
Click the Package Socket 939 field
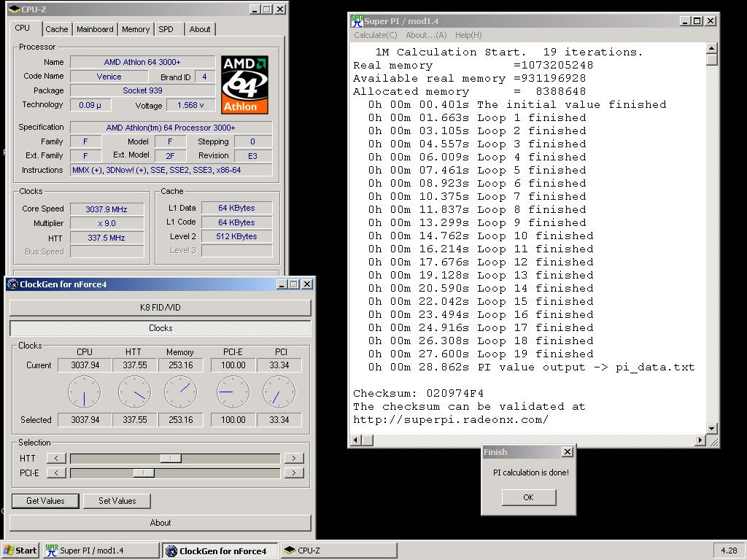pos(142,90)
